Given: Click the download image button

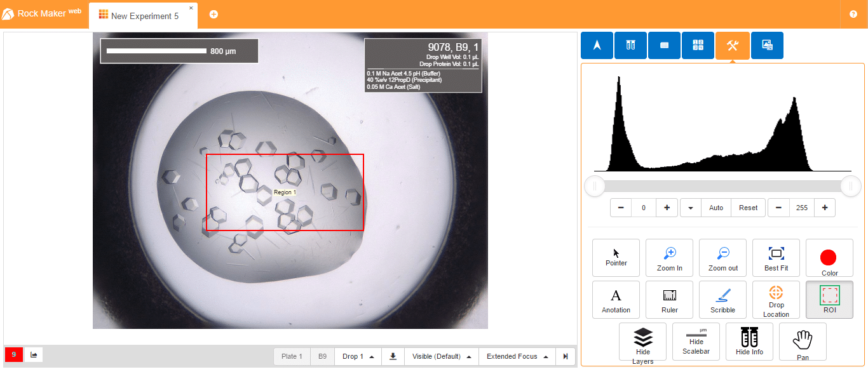Looking at the screenshot, I should tap(393, 356).
